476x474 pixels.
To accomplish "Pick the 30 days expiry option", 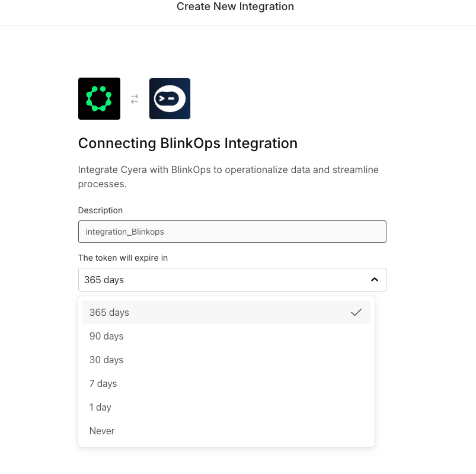I will click(x=226, y=360).
